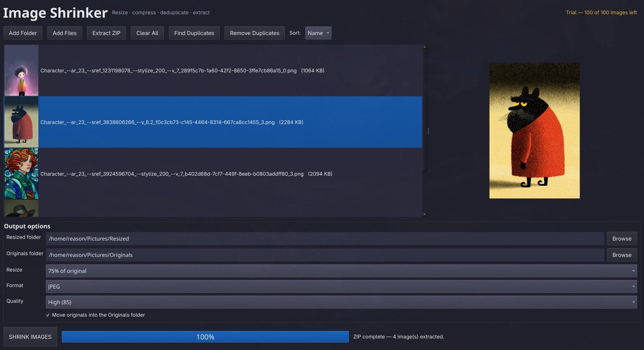644x350 pixels.
Task: Open the Quality dropdown showing High (85)
Action: point(341,302)
